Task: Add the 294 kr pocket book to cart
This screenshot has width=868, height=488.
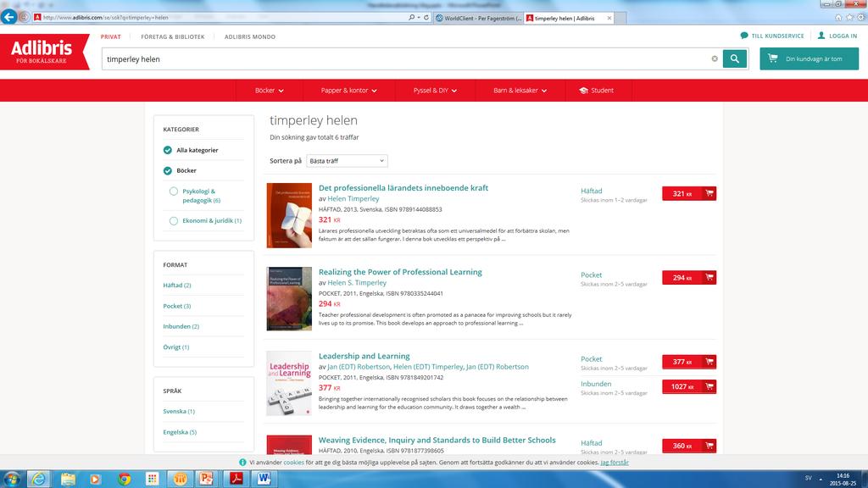Action: coord(689,277)
